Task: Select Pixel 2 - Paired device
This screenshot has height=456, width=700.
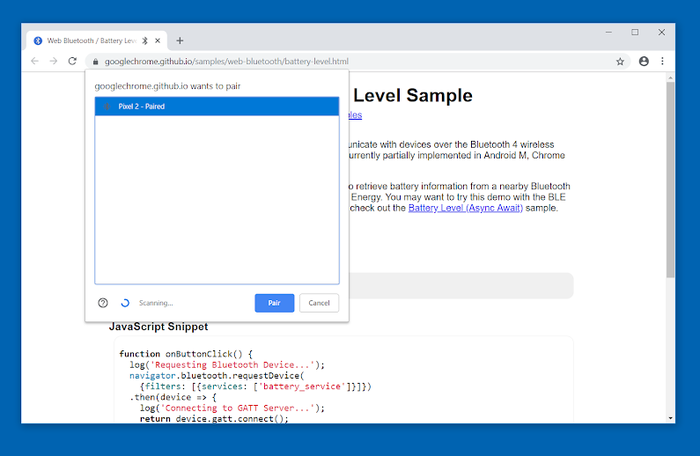Action: click(217, 106)
